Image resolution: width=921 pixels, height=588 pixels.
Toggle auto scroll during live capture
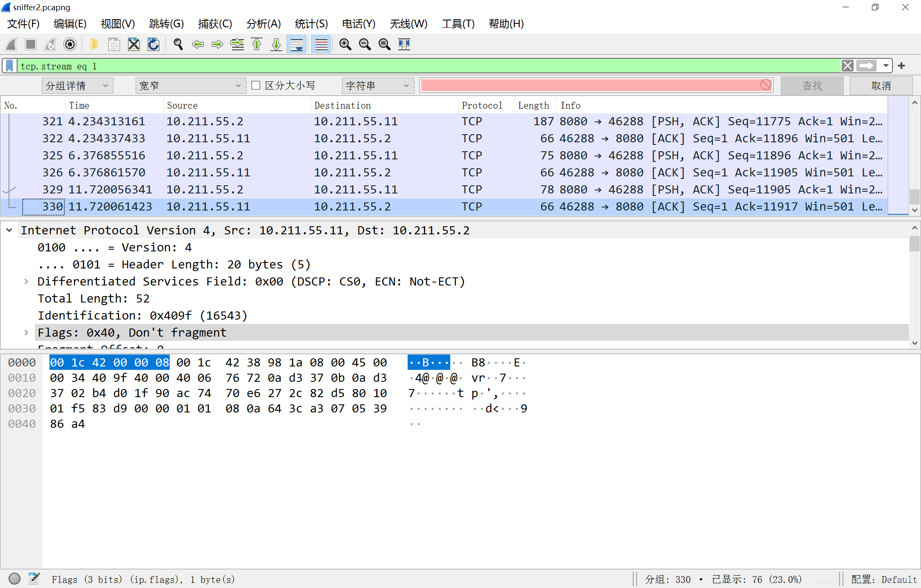(296, 44)
